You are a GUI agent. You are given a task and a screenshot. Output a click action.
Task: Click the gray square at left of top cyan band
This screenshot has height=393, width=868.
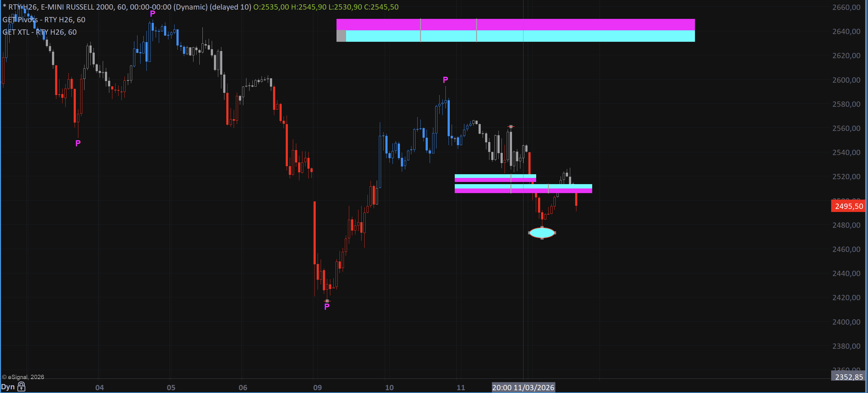[341, 36]
